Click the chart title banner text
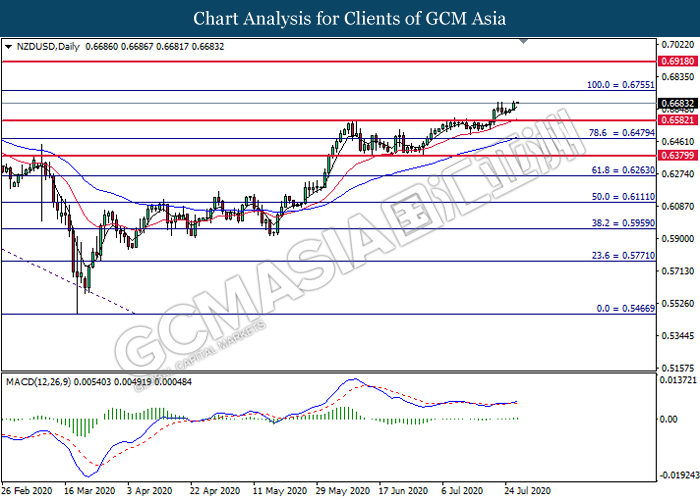The width and height of the screenshot is (700, 500). tap(349, 19)
